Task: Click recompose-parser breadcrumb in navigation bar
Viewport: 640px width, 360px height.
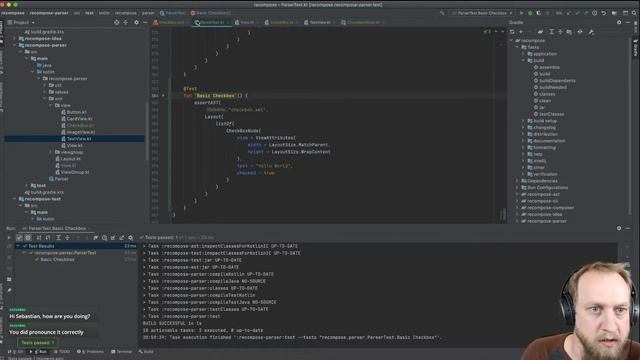Action: (49, 13)
